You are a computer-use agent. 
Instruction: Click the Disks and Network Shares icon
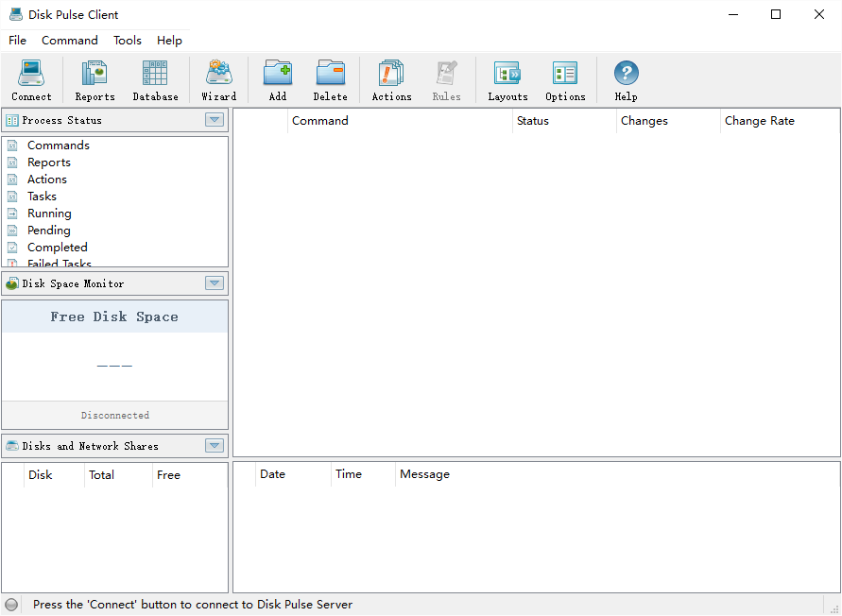pyautogui.click(x=12, y=446)
